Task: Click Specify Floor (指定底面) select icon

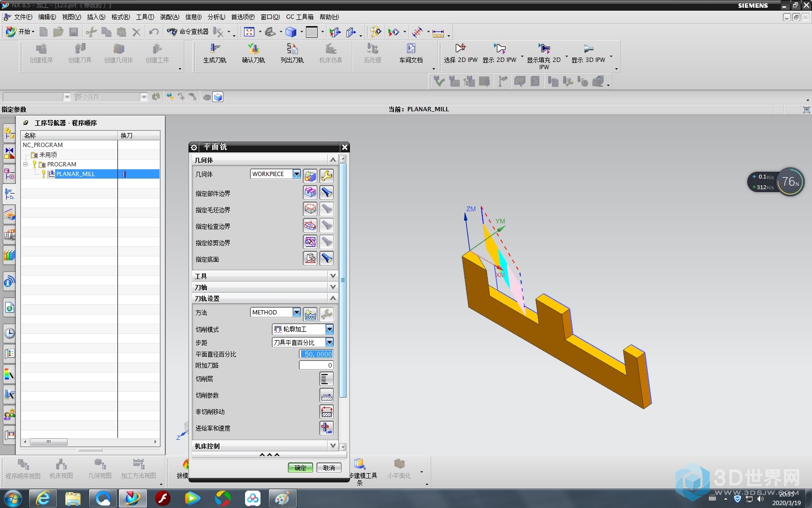Action: click(x=310, y=258)
